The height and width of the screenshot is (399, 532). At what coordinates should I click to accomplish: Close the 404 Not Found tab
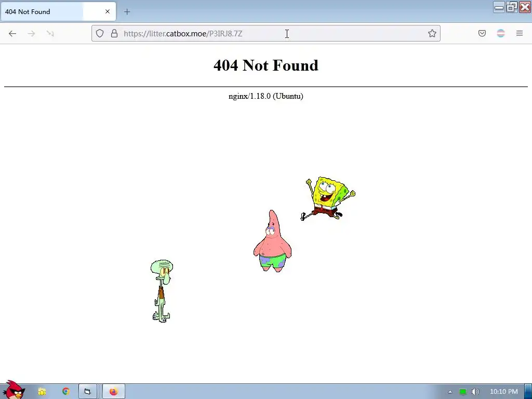(108, 11)
